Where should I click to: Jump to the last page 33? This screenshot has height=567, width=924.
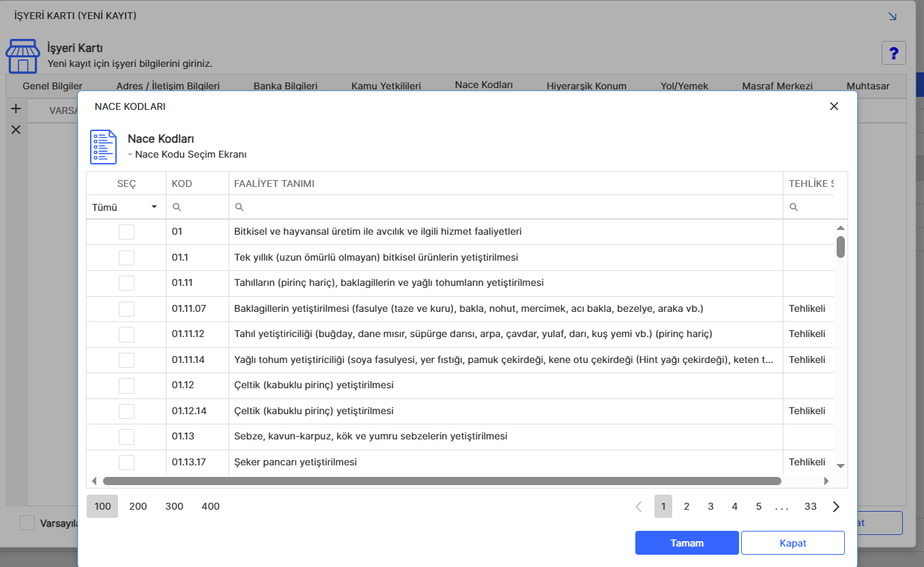tap(811, 506)
